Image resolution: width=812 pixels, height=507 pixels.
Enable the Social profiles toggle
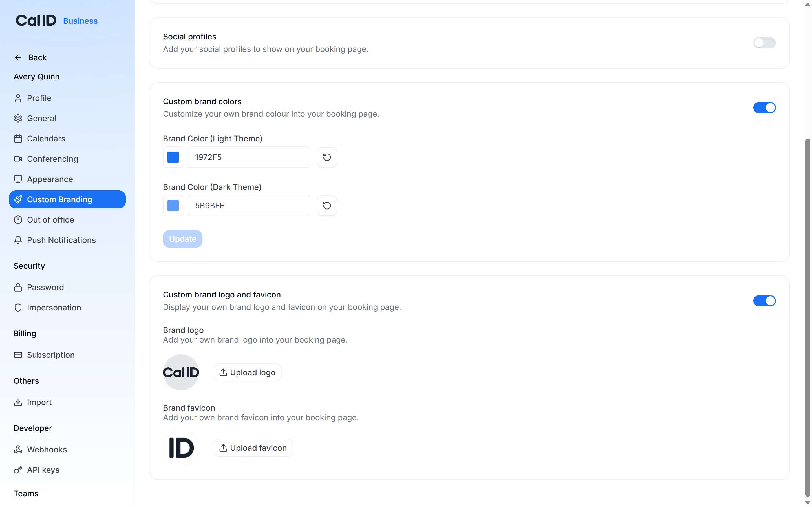pos(764,43)
